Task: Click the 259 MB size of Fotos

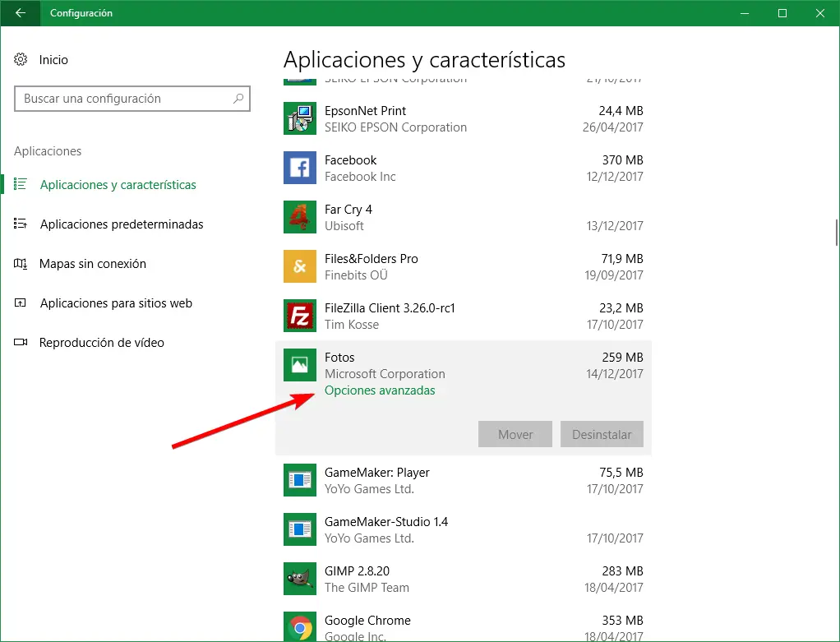Action: [x=622, y=358]
